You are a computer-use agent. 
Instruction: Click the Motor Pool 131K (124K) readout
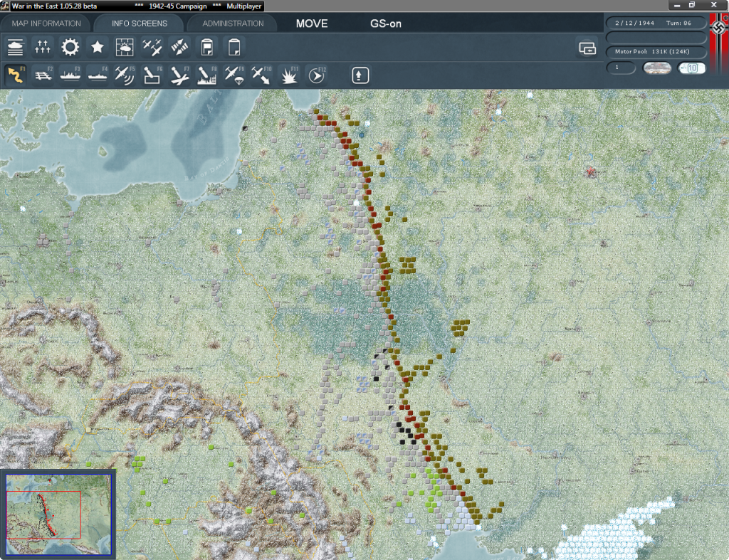(x=656, y=51)
